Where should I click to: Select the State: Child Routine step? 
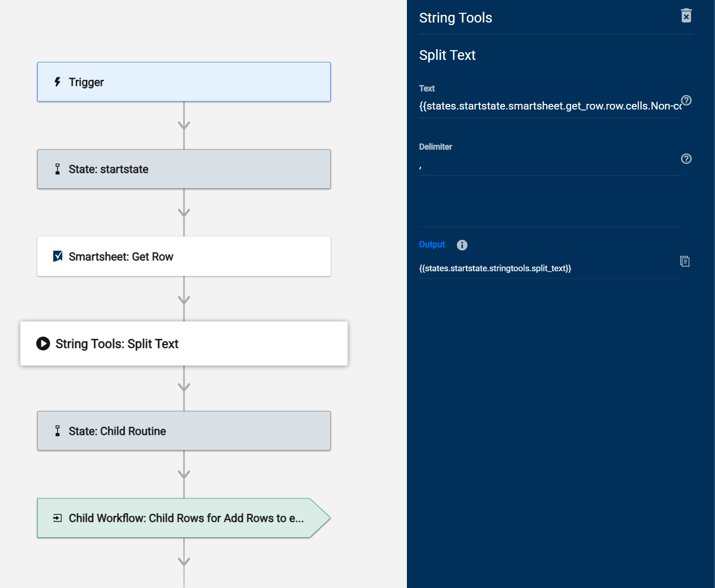(x=184, y=431)
